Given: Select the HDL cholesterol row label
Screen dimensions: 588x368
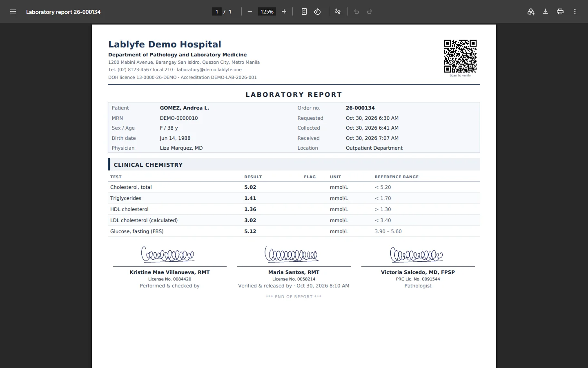Looking at the screenshot, I should coord(129,209).
